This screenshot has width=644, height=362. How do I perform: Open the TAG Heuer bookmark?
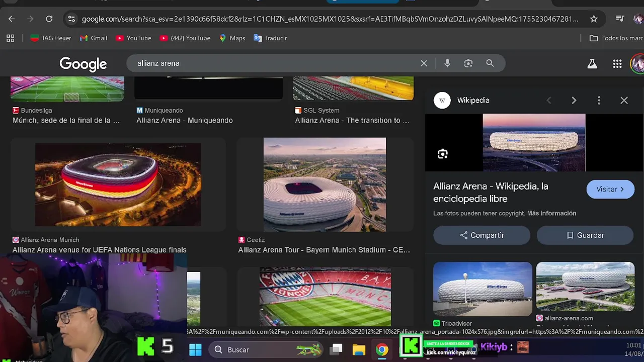coord(51,38)
